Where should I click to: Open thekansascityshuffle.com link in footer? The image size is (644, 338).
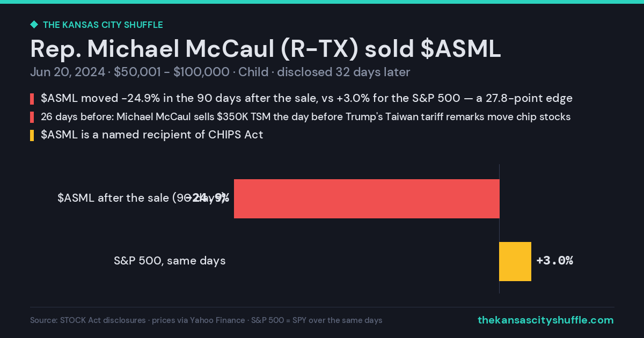click(545, 320)
